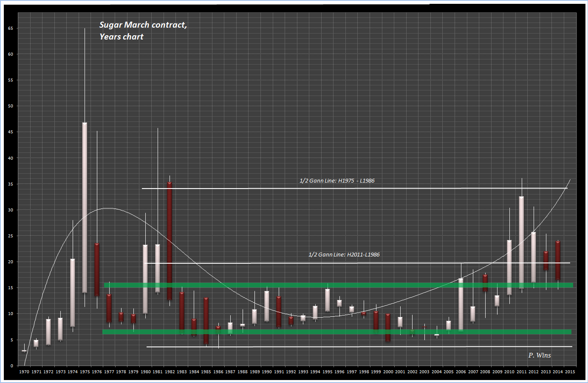Select the H2011-L1986 Gann line label
The height and width of the screenshot is (383, 588).
tap(344, 255)
